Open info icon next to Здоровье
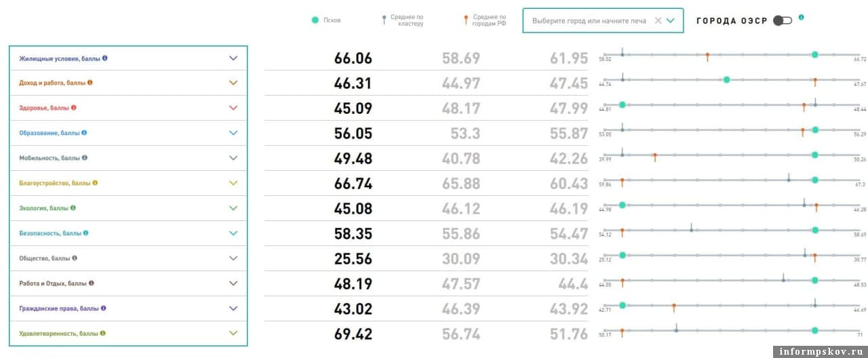Image resolution: width=868 pixels, height=358 pixels. click(x=74, y=108)
